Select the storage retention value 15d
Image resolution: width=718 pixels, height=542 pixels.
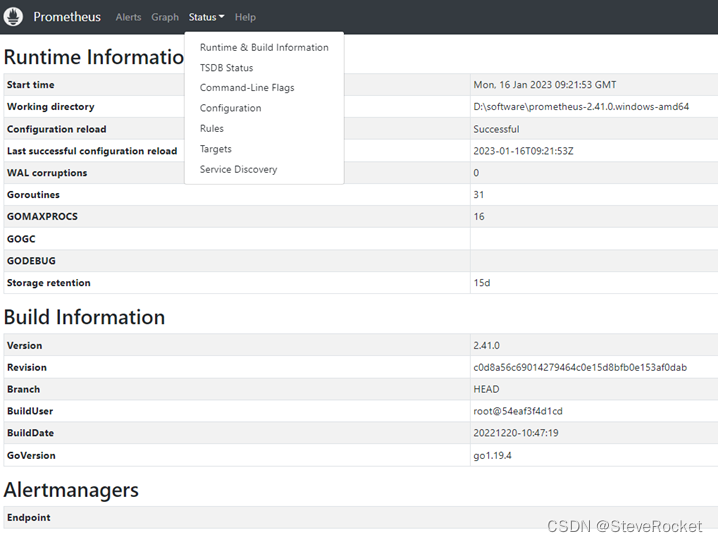pos(481,283)
